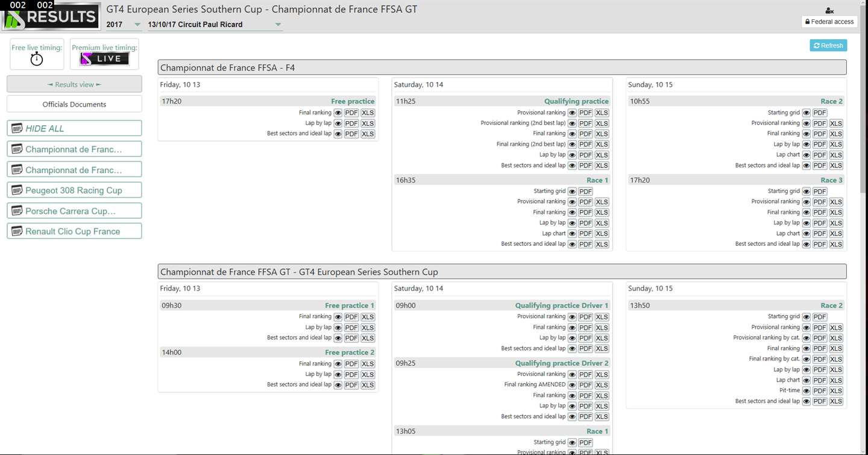This screenshot has height=455, width=868.
Task: Download GT Free practice 2 Final ranking XLS
Action: (x=368, y=364)
